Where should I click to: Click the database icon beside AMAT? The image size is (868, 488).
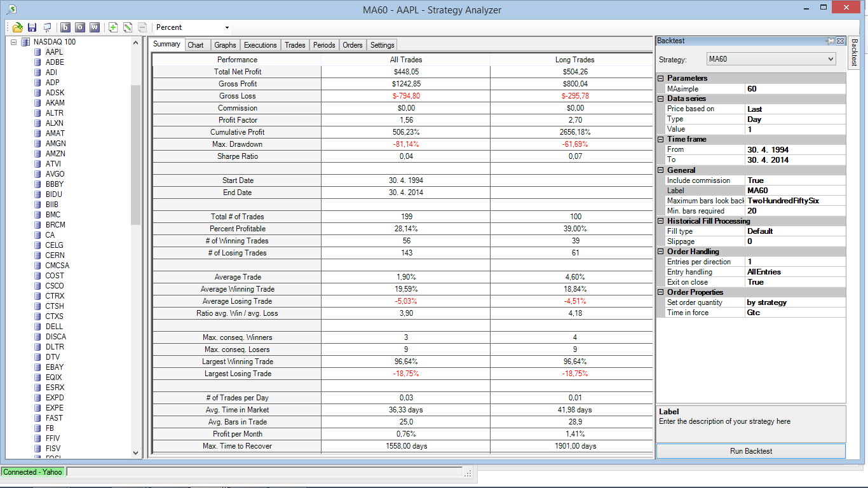coord(38,133)
